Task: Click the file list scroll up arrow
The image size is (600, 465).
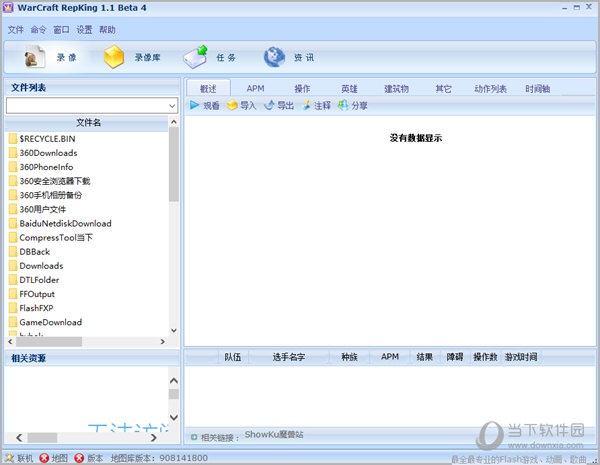Action: (174, 122)
